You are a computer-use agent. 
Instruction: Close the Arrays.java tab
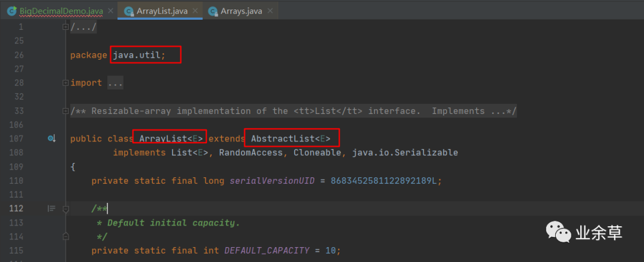tap(270, 11)
